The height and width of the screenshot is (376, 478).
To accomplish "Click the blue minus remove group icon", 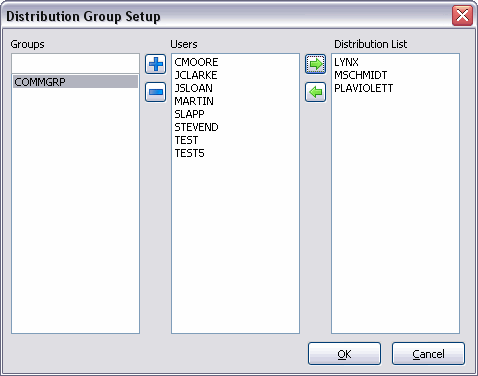I will [x=156, y=92].
